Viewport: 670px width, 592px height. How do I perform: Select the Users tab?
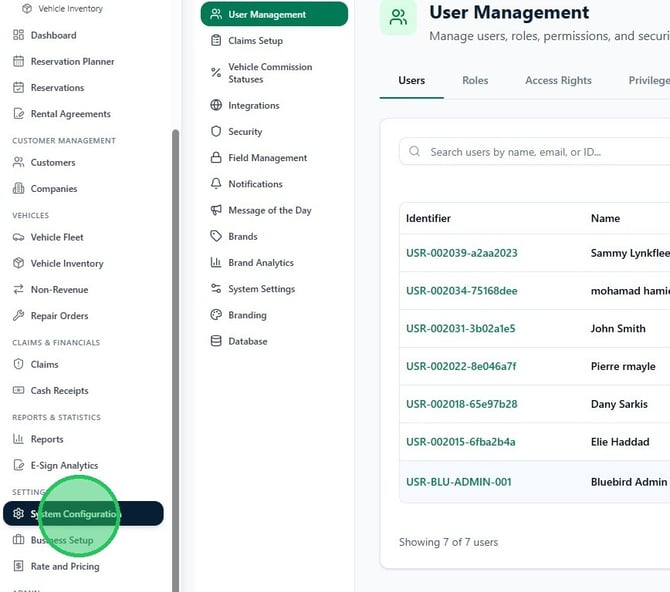[x=411, y=80]
